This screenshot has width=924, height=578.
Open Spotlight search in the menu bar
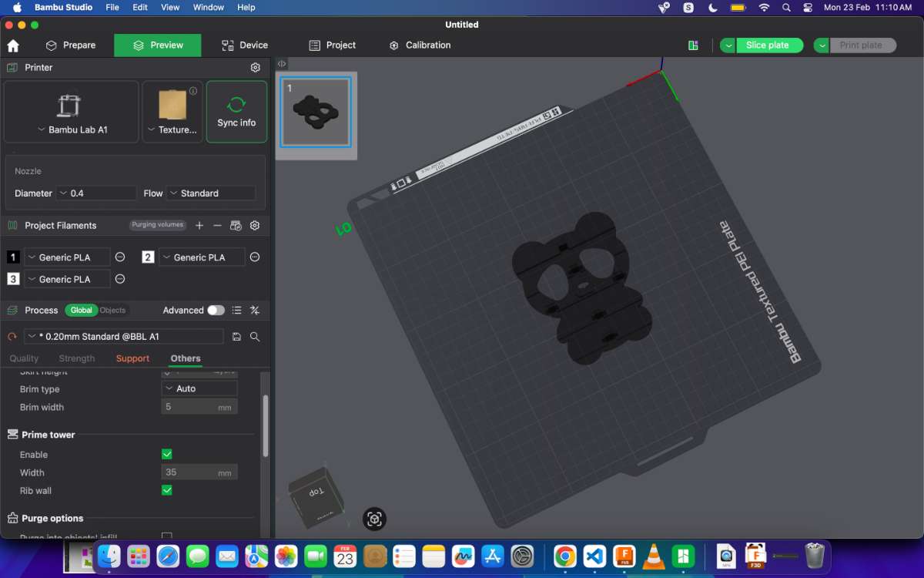point(786,7)
